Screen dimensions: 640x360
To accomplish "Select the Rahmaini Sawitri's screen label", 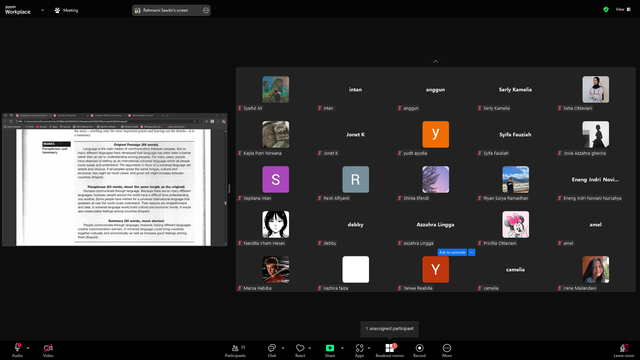I will click(x=165, y=10).
